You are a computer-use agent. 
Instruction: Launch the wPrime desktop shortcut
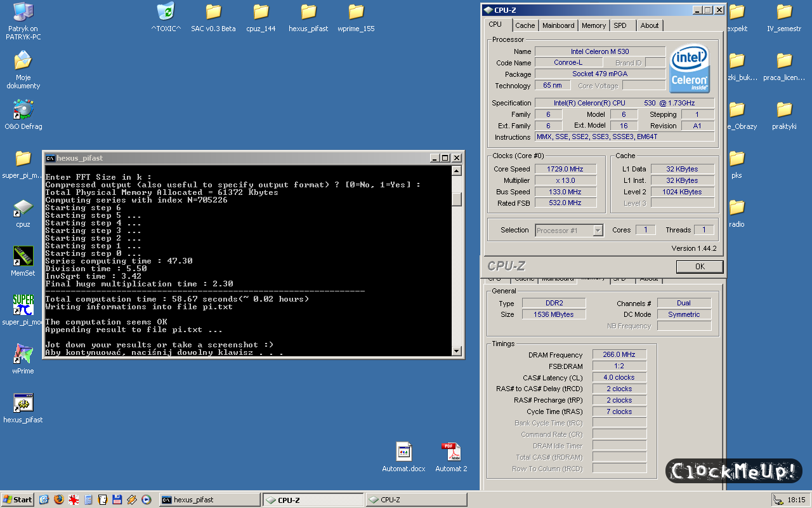[x=23, y=359]
